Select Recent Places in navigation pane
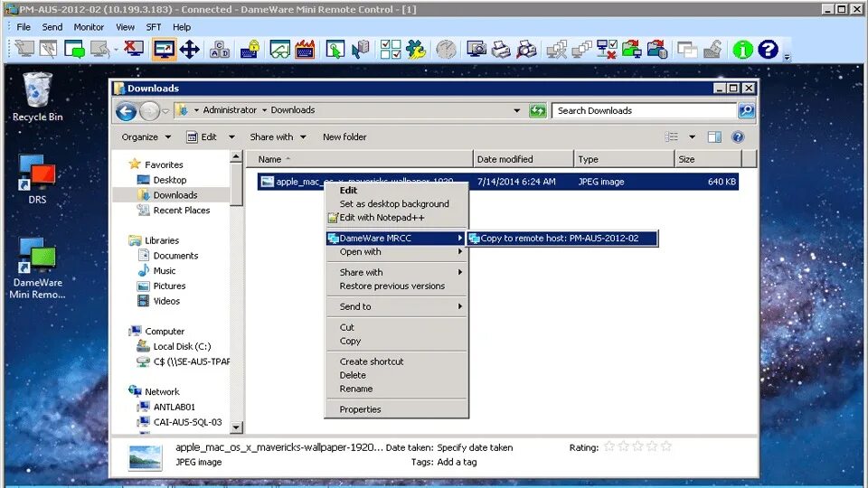 click(174, 211)
